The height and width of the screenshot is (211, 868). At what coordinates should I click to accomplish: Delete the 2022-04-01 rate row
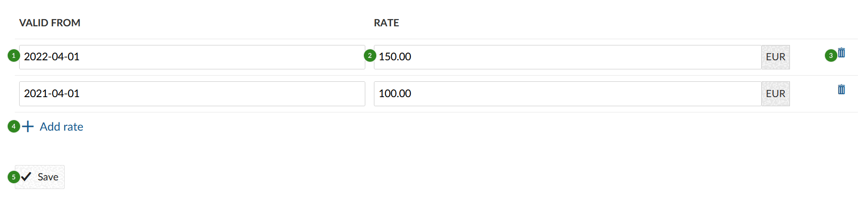tap(842, 53)
